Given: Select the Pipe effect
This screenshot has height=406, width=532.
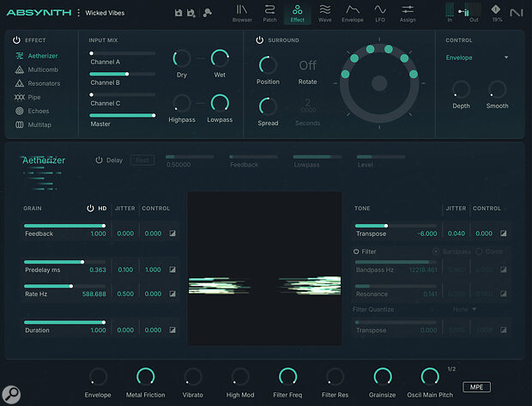Looking at the screenshot, I should [x=27, y=97].
